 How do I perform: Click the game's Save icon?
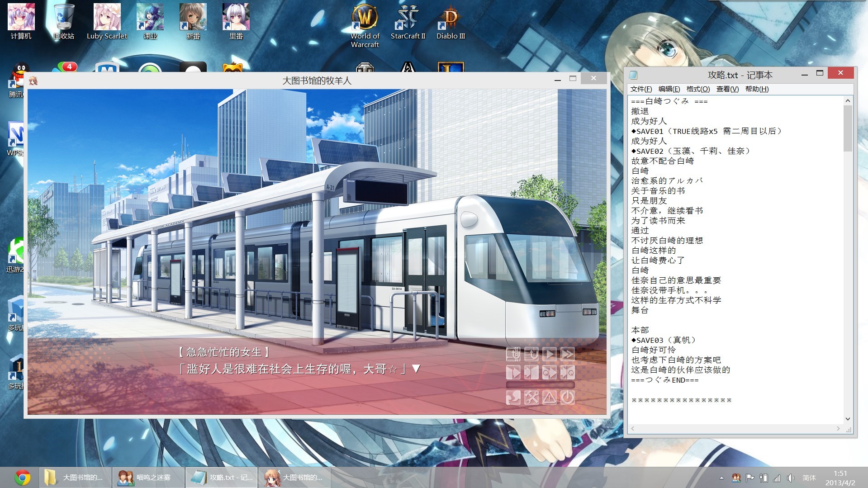click(513, 372)
